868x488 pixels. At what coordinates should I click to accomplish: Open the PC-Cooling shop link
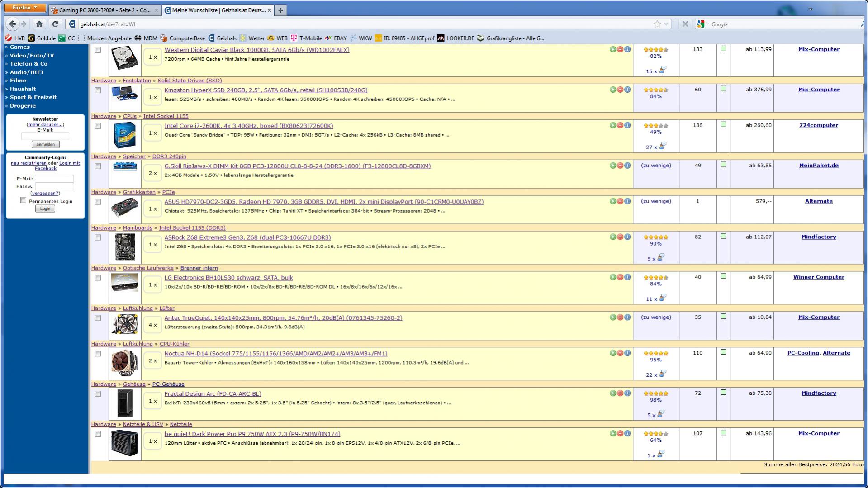coord(803,353)
